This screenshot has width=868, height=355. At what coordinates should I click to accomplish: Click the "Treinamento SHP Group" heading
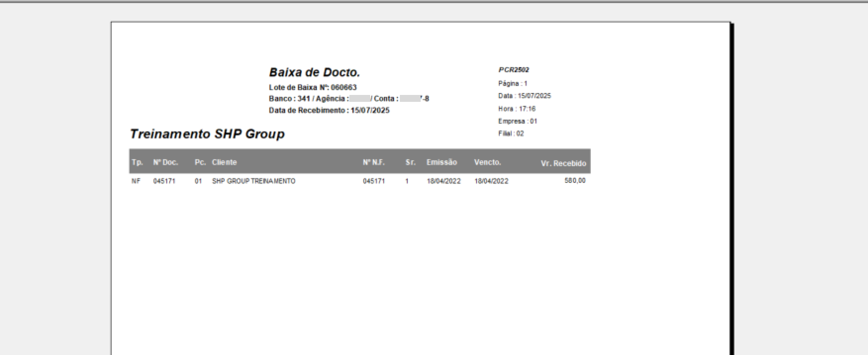207,134
